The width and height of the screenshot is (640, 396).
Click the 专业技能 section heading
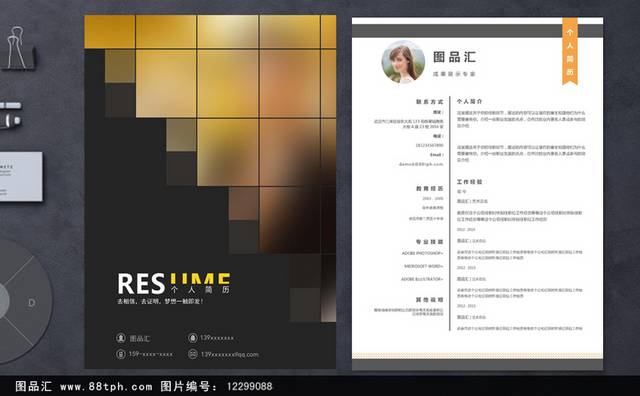(x=429, y=242)
